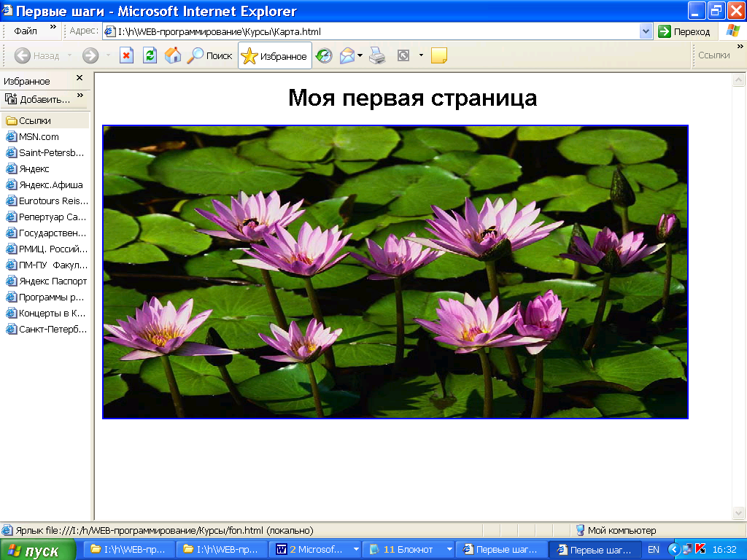Open the ПМ-ПУ Факул... favorite
747x560 pixels.
click(47, 265)
